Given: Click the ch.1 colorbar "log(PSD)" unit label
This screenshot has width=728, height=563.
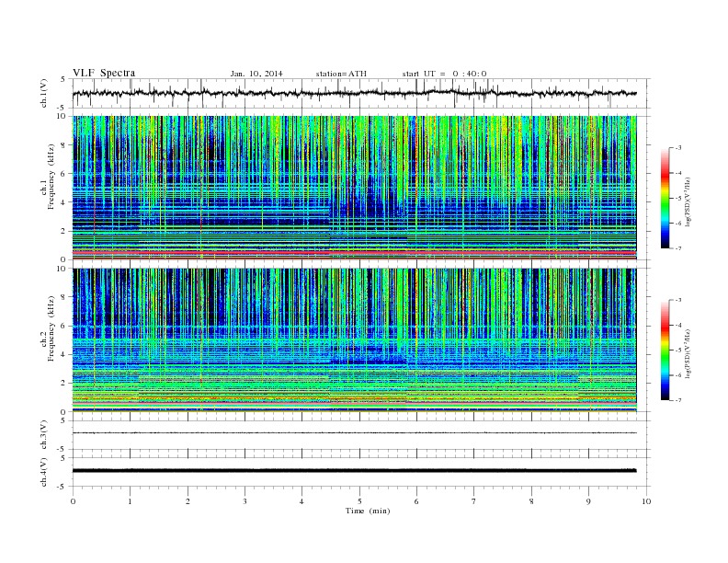Looking at the screenshot, I should [688, 201].
